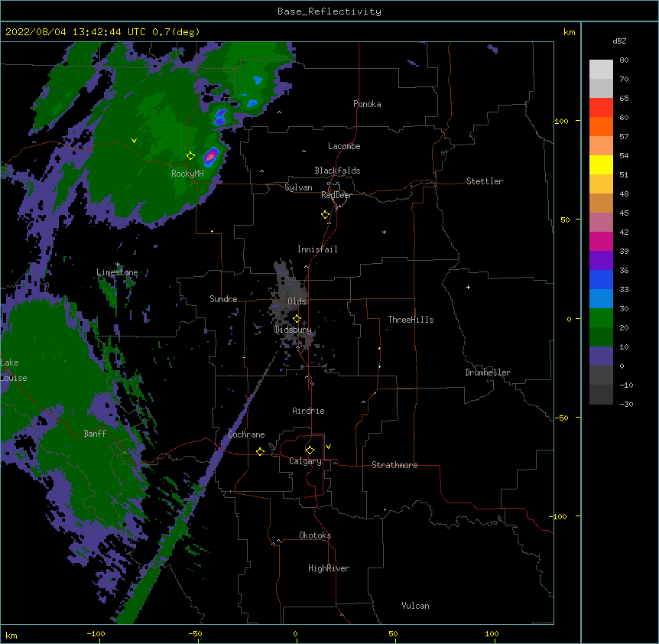Select the blue 33-36 dBZ legend swatch
The height and width of the screenshot is (644, 659).
pos(601,279)
